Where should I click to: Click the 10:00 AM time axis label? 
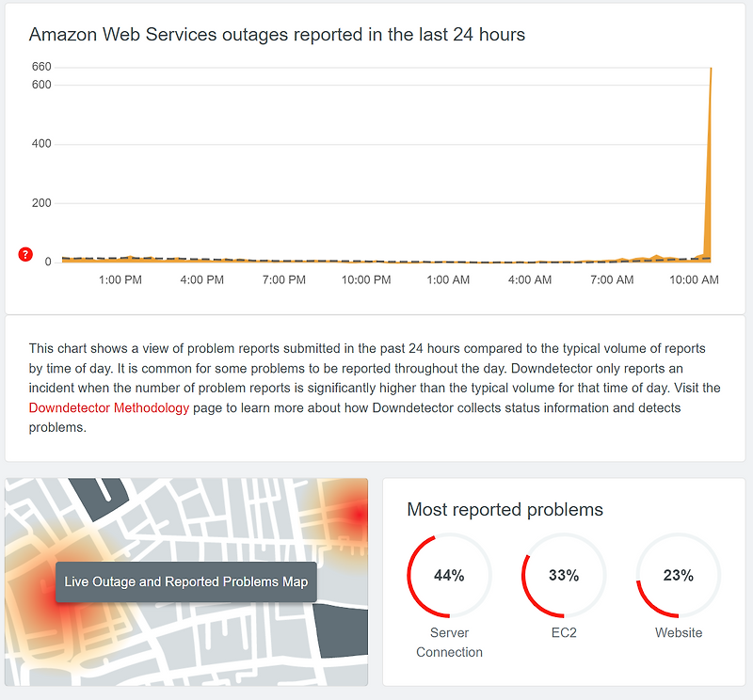coord(694,279)
